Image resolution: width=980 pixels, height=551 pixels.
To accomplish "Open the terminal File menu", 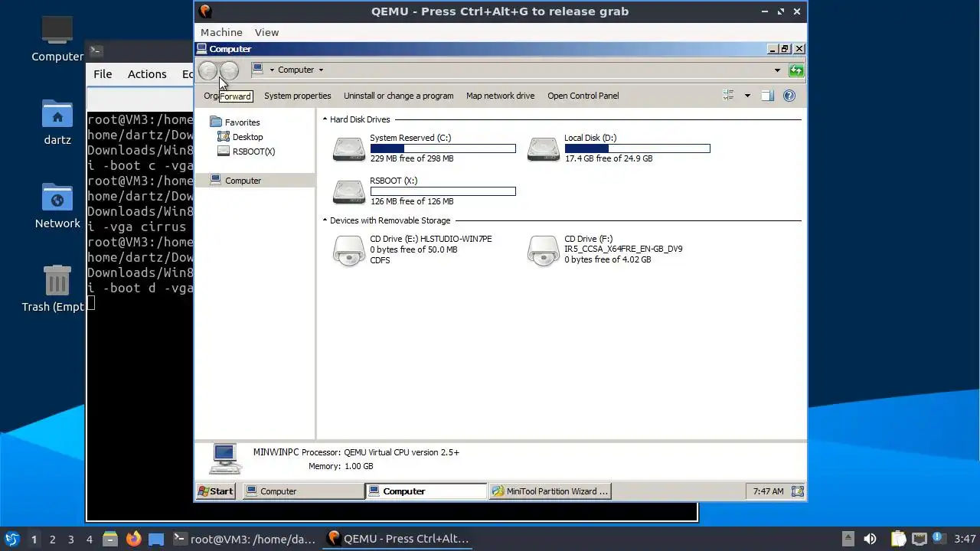I will point(103,74).
